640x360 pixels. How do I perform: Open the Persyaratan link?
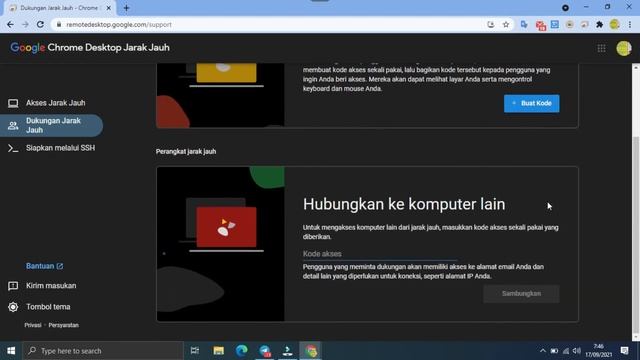pyautogui.click(x=64, y=325)
